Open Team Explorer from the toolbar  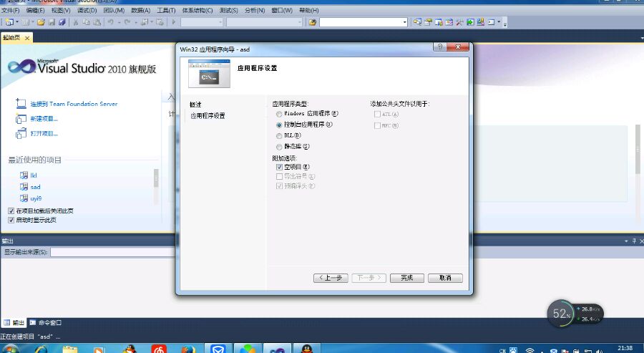click(439, 22)
